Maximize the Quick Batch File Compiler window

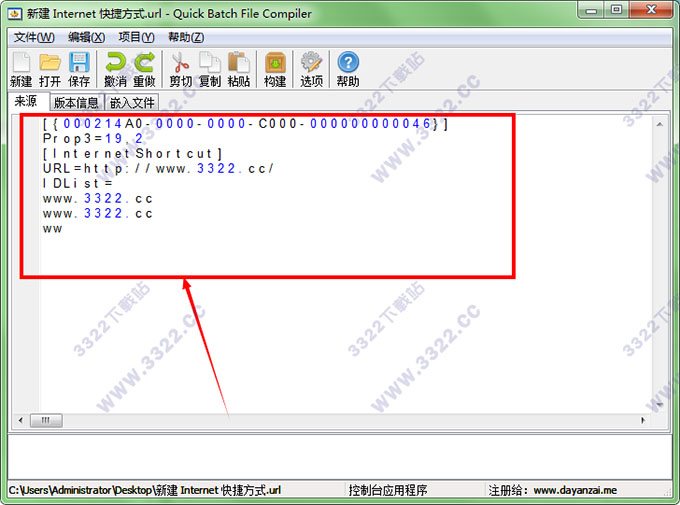(x=616, y=10)
